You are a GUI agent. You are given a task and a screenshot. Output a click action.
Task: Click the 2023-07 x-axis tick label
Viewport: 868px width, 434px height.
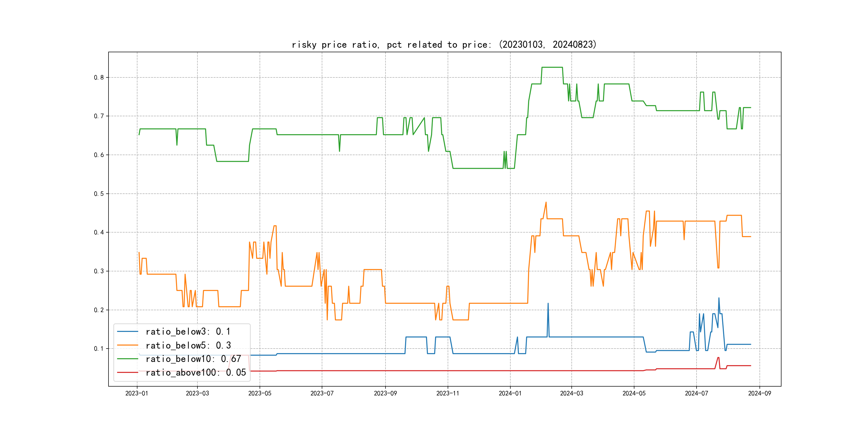(x=322, y=393)
